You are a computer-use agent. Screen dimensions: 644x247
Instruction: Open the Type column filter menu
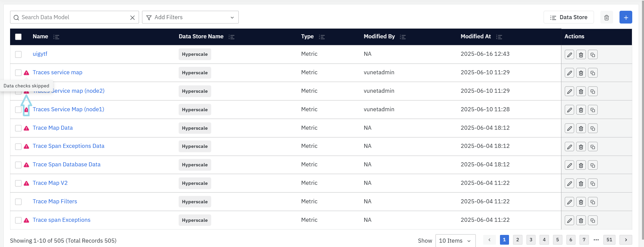[x=322, y=37]
